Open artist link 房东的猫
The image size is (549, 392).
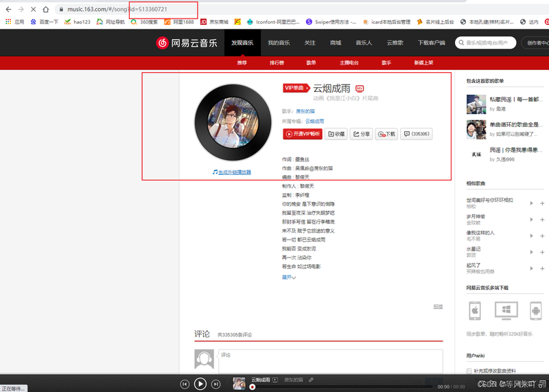305,111
